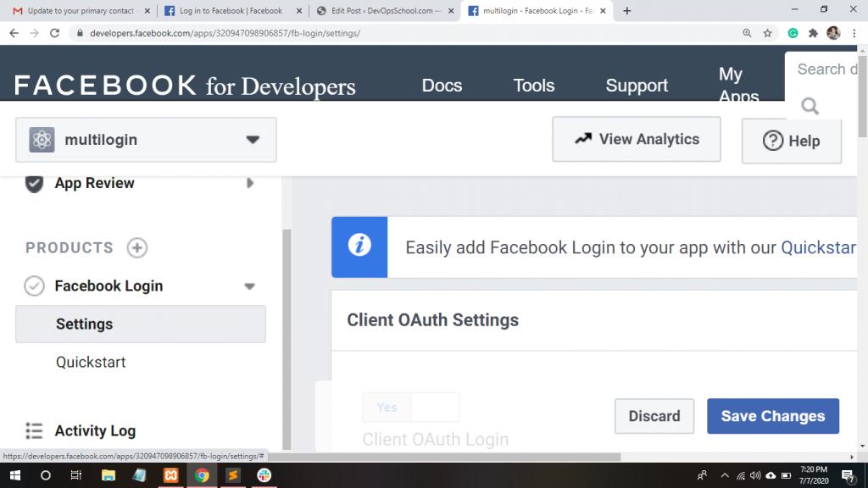This screenshot has height=488, width=868.
Task: Open the Tools menu
Action: click(534, 86)
